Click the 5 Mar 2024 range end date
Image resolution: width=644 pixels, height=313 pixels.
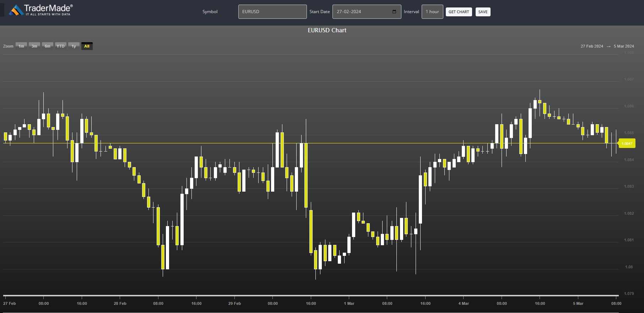click(x=624, y=46)
